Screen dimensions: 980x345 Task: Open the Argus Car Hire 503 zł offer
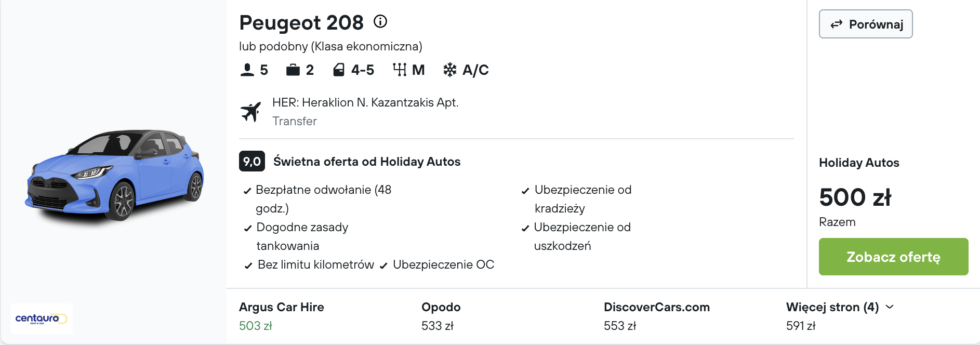[281, 316]
